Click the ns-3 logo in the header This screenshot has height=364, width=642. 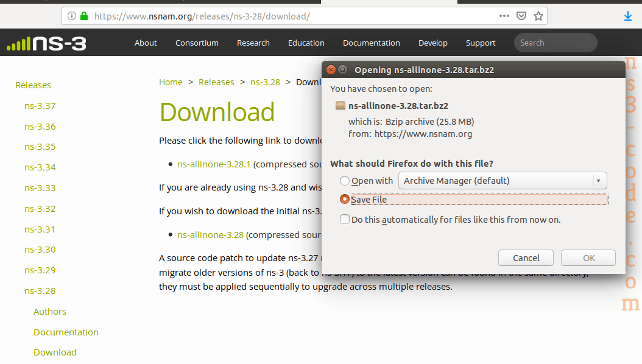tap(46, 43)
